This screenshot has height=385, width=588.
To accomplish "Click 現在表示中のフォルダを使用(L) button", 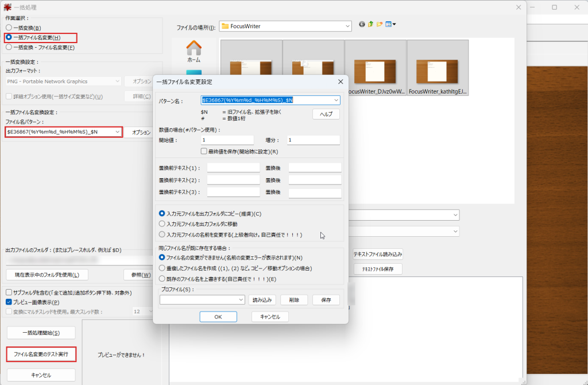I will [47, 275].
